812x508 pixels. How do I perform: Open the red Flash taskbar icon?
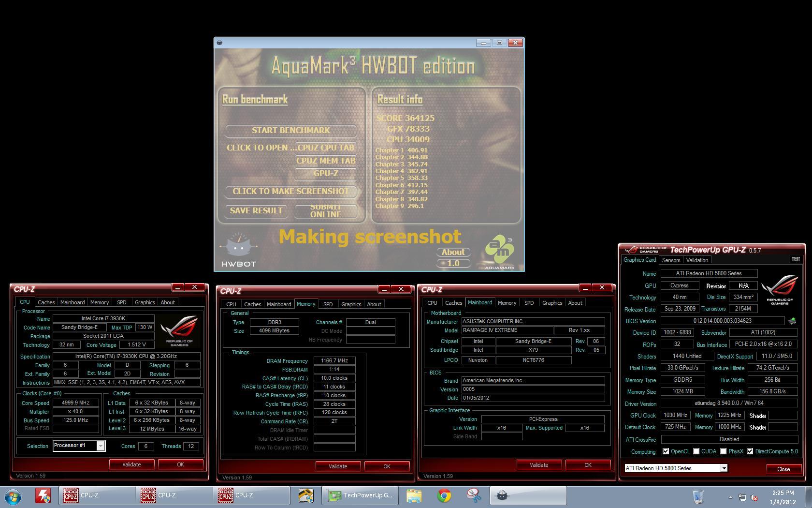(x=43, y=495)
